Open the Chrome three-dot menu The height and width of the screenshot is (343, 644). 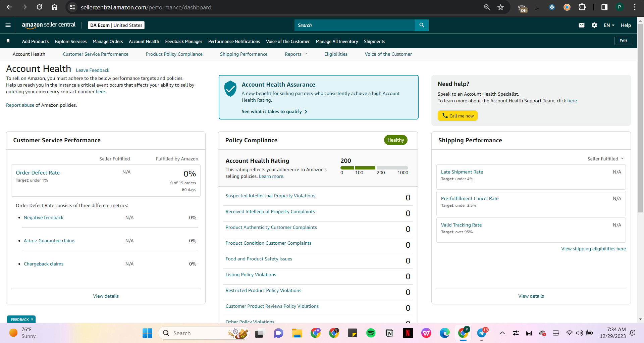[x=635, y=7]
